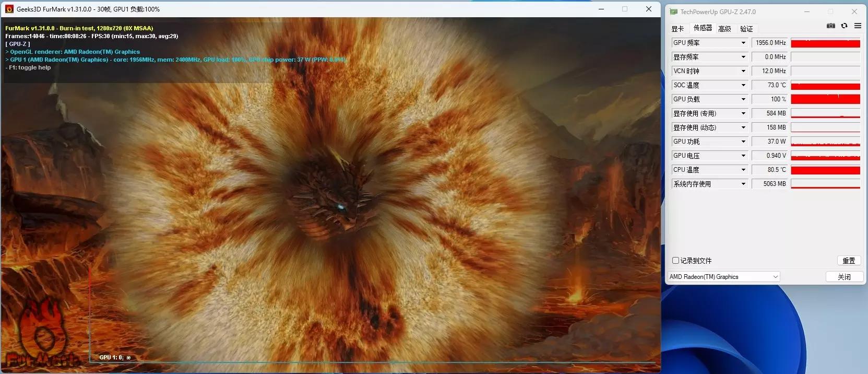Open the GPU 功耗 sensor dropdown
The image size is (868, 374).
pos(743,142)
